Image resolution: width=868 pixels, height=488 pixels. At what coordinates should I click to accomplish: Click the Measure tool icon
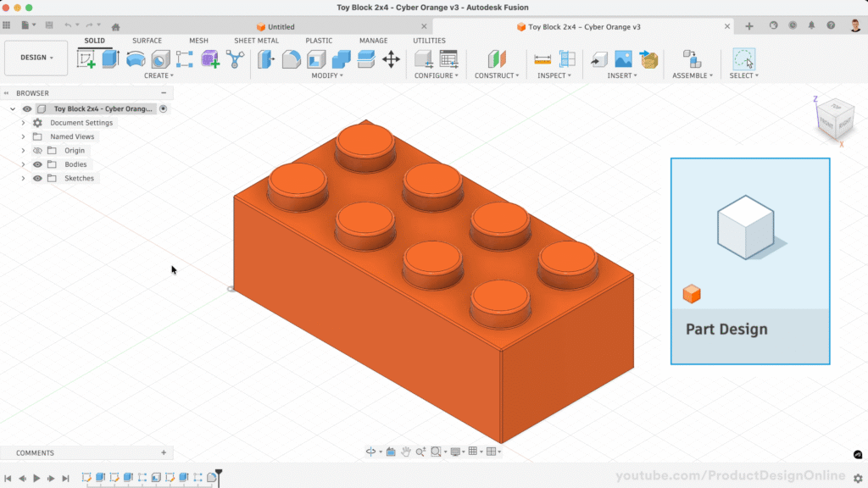coord(542,59)
